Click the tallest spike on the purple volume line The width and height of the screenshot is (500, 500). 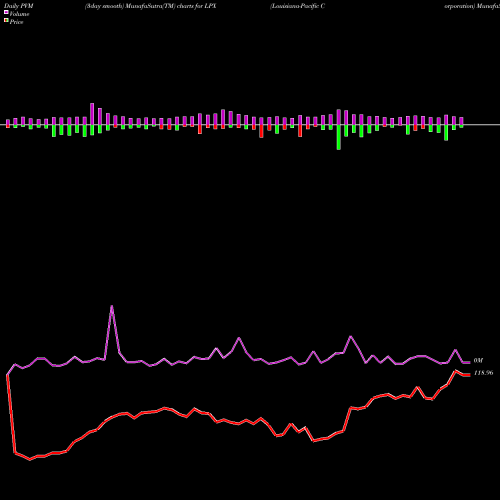pos(112,306)
